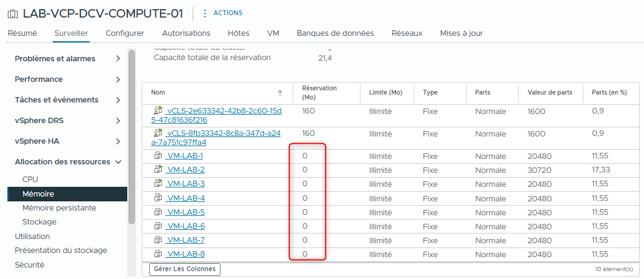
Task: Select the Surveiller tab
Action: pos(71,33)
